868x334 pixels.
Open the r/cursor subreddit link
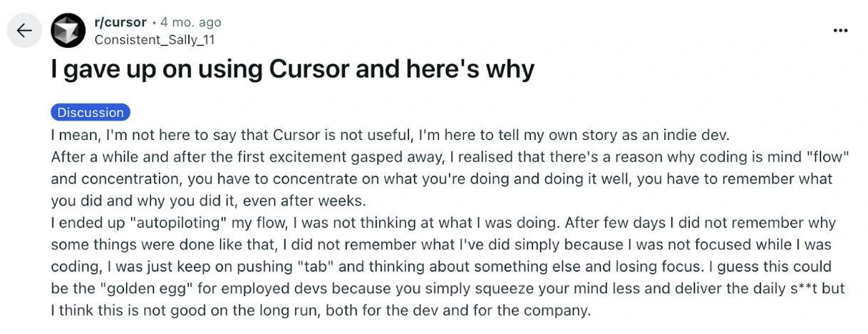(120, 23)
